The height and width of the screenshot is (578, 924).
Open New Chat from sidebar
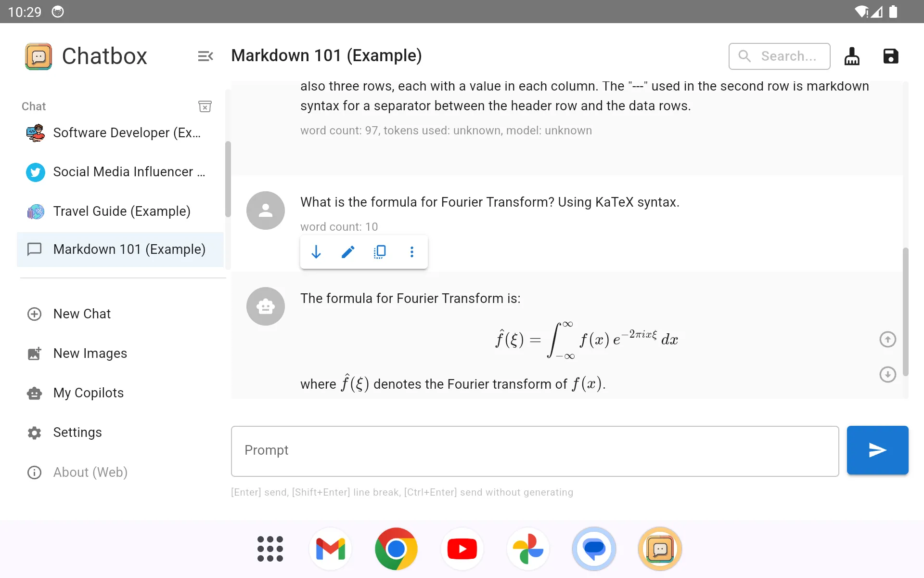click(82, 314)
